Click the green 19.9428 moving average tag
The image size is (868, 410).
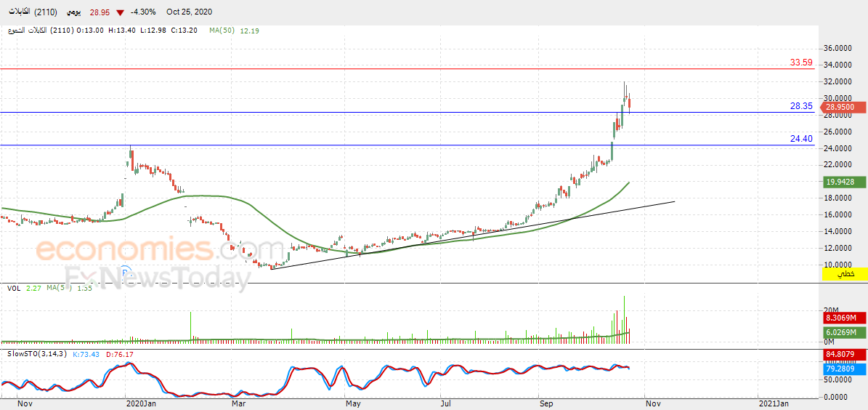[845, 182]
